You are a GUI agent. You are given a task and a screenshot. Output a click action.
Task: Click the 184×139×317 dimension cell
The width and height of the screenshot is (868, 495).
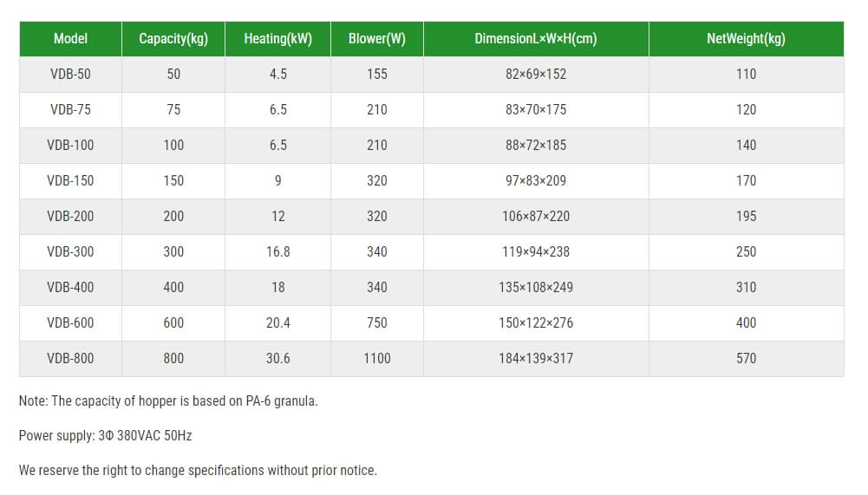click(536, 358)
